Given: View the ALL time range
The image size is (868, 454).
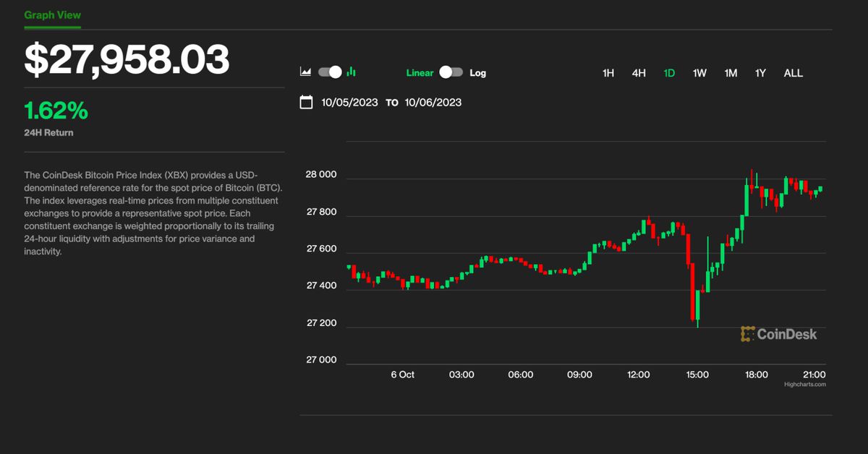Looking at the screenshot, I should [x=793, y=73].
